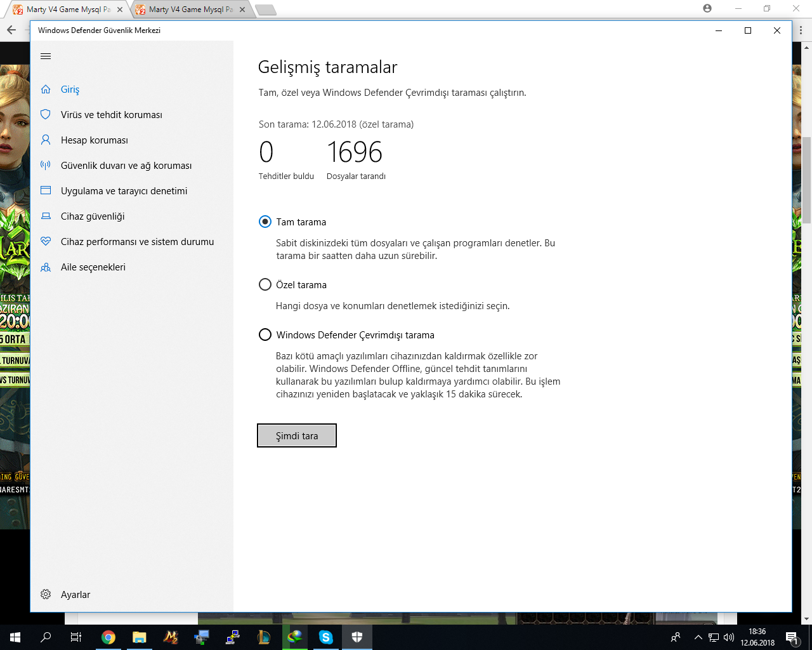This screenshot has width=812, height=650.
Task: Click the Güvenlik duvarı network icon
Action: pyautogui.click(x=46, y=165)
